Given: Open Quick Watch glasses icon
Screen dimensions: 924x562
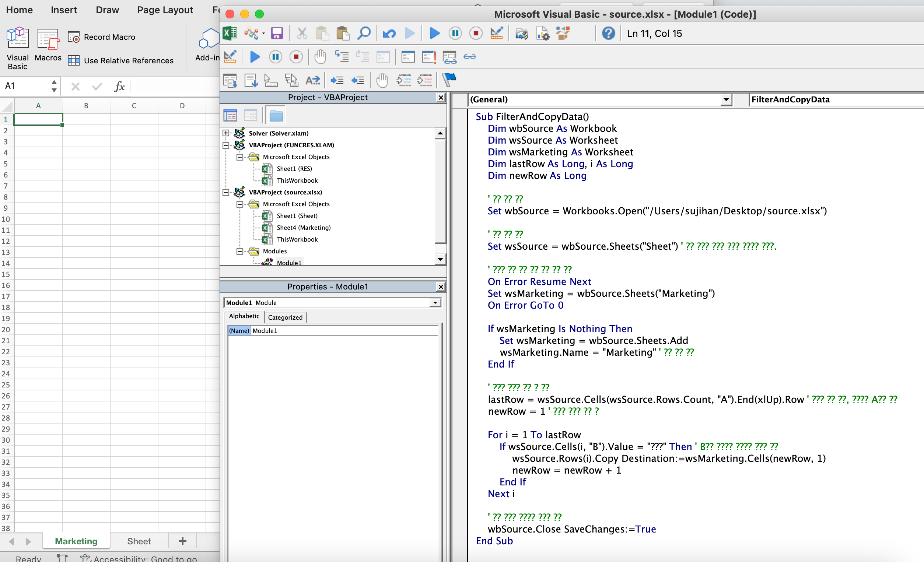Looking at the screenshot, I should pos(469,57).
